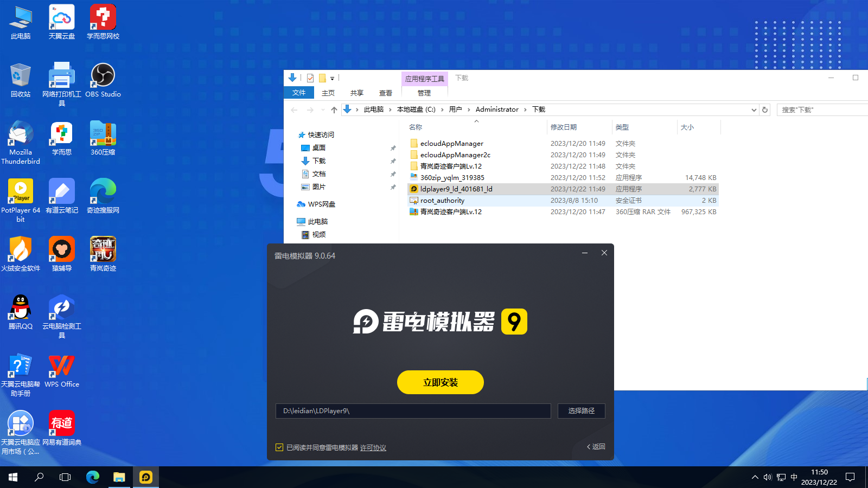The image size is (868, 488).
Task: Launch WPS Office desktop shortcut
Action: (62, 371)
